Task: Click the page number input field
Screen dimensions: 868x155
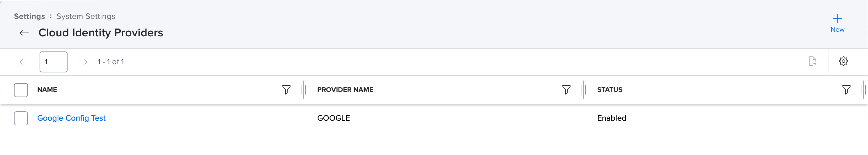Action: pos(54,62)
